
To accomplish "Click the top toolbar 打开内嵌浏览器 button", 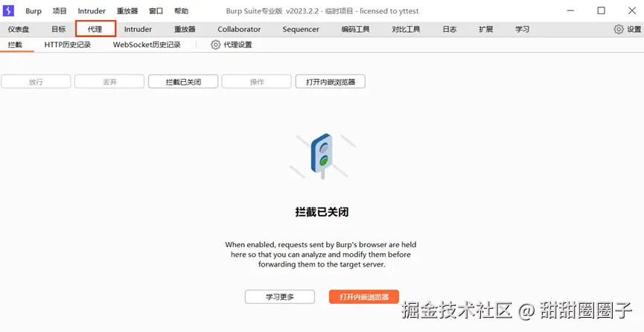I will (331, 81).
